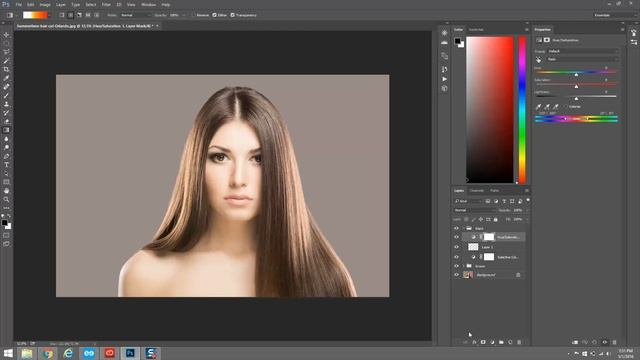Image resolution: width=640 pixels, height=360 pixels.
Task: Select the Clone Stamp tool
Action: pyautogui.click(x=6, y=104)
